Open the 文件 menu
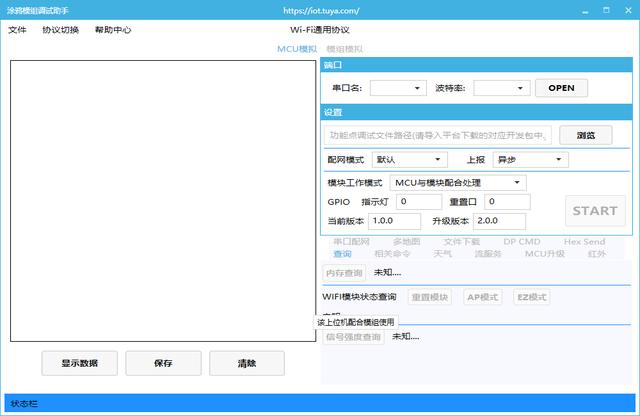 coord(17,30)
